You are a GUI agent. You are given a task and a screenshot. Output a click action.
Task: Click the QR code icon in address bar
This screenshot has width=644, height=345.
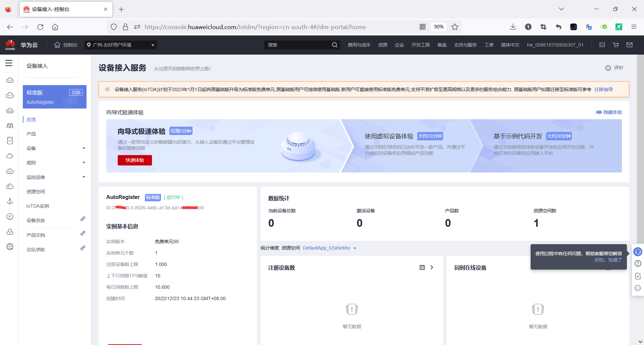click(x=423, y=27)
